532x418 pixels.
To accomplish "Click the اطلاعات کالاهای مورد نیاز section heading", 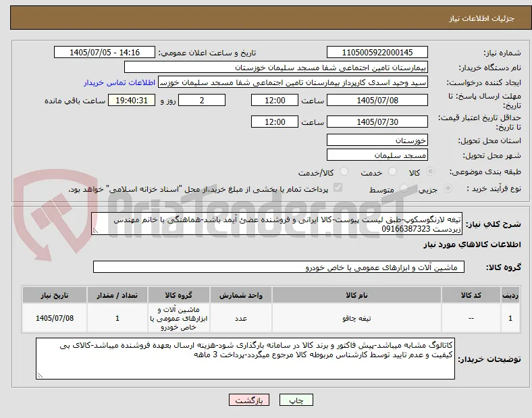I will (x=472, y=244).
